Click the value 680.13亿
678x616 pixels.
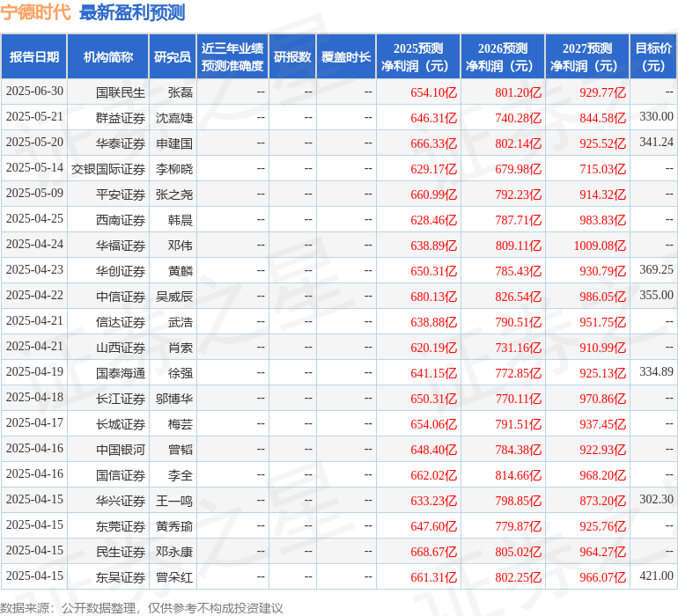(433, 297)
